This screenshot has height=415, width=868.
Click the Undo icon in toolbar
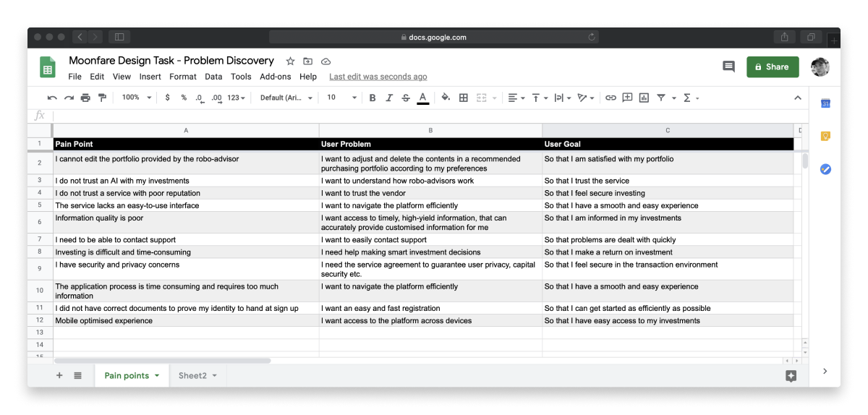click(52, 98)
